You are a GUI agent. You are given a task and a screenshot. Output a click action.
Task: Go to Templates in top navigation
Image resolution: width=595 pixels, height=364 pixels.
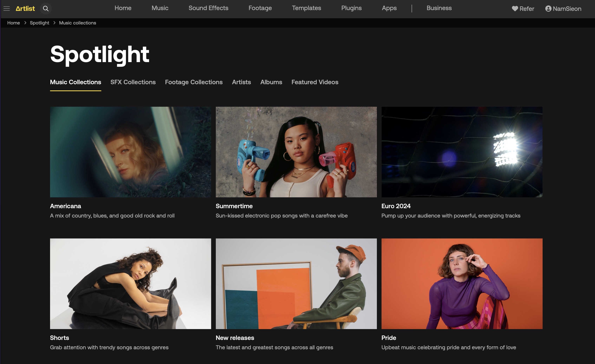(306, 8)
